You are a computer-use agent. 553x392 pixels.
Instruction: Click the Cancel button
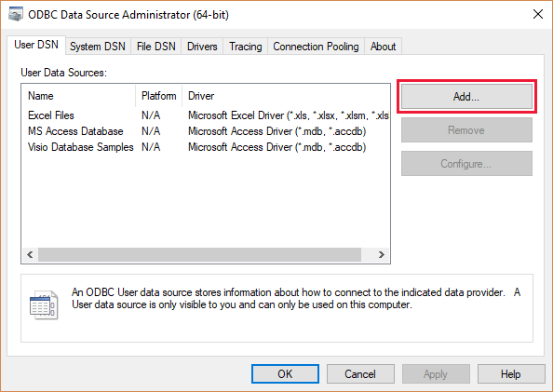tap(360, 374)
